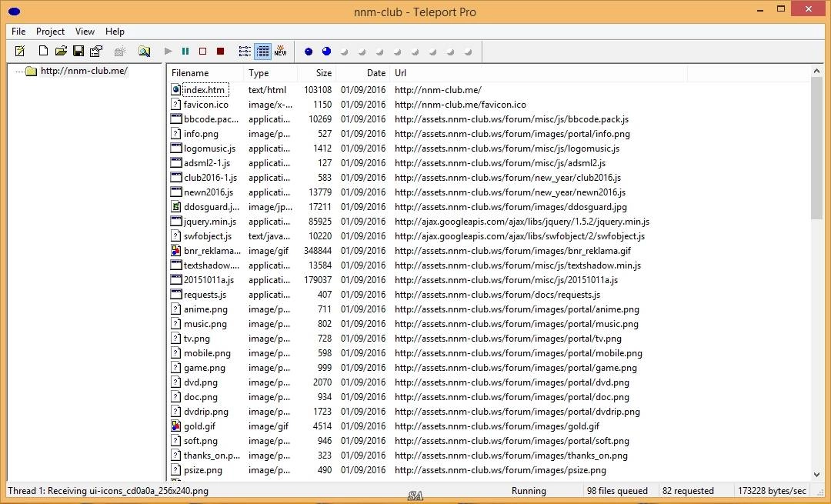Click the grayed New Starting Address icon

coord(120,52)
